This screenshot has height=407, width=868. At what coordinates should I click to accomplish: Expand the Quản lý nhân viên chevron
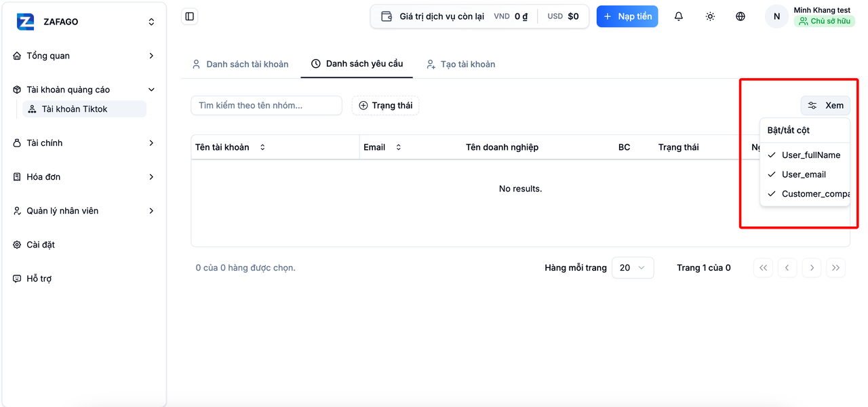(151, 211)
